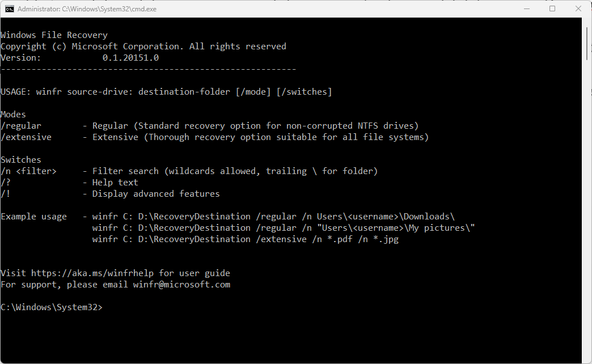592x364 pixels.
Task: Minimize the Command Prompt window
Action: click(x=526, y=9)
